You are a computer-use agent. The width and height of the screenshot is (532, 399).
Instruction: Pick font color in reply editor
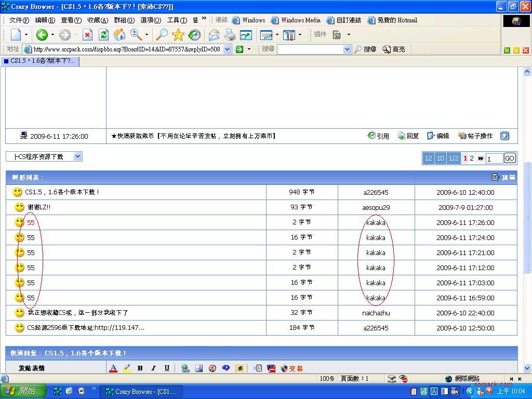coord(113,368)
